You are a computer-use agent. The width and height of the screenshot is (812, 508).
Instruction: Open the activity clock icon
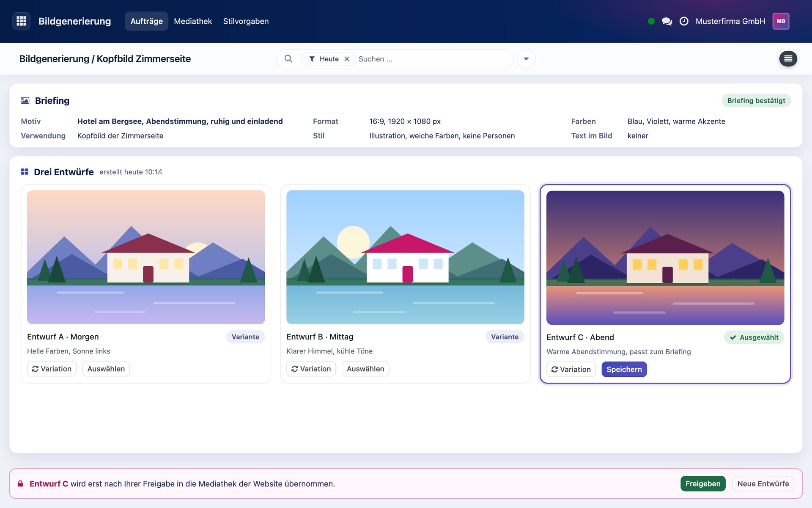[684, 21]
